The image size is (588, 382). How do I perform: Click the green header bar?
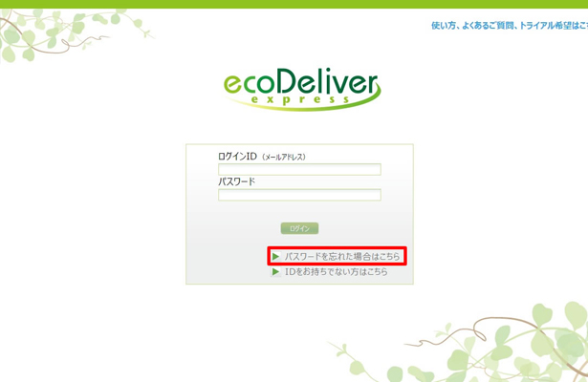pos(294,4)
